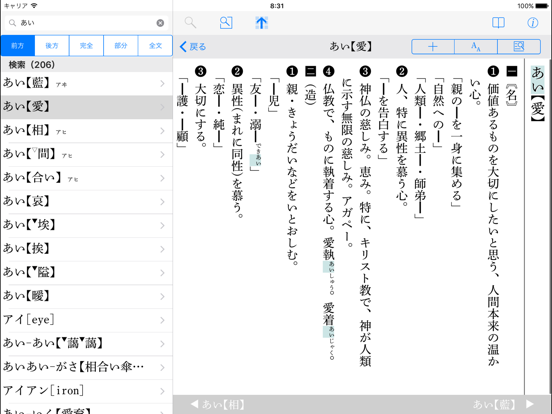Tap the page search segment icon

point(519,46)
